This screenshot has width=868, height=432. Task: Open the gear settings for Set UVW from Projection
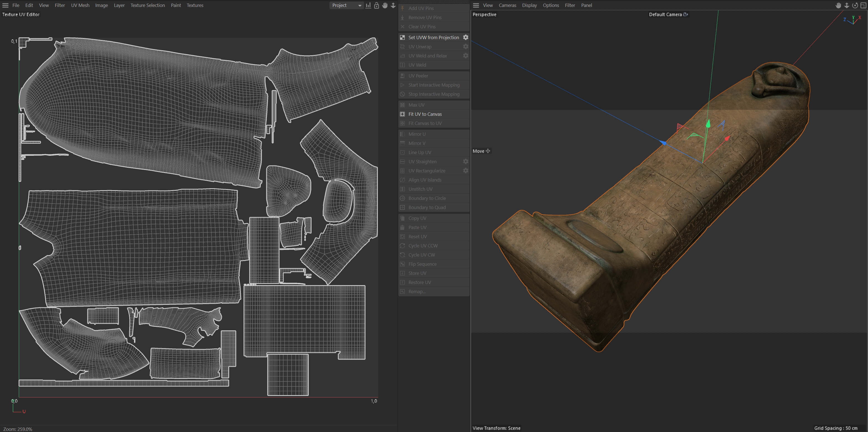(465, 37)
